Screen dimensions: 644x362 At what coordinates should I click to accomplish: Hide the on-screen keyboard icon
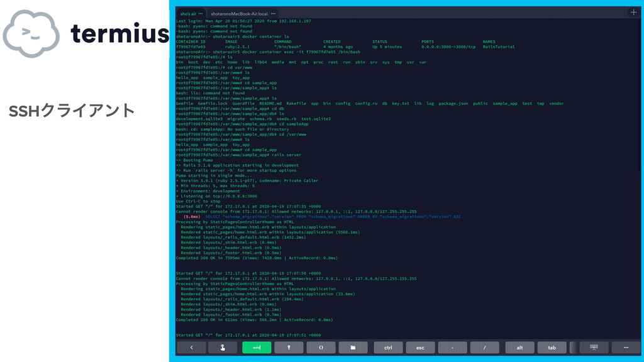(594, 348)
